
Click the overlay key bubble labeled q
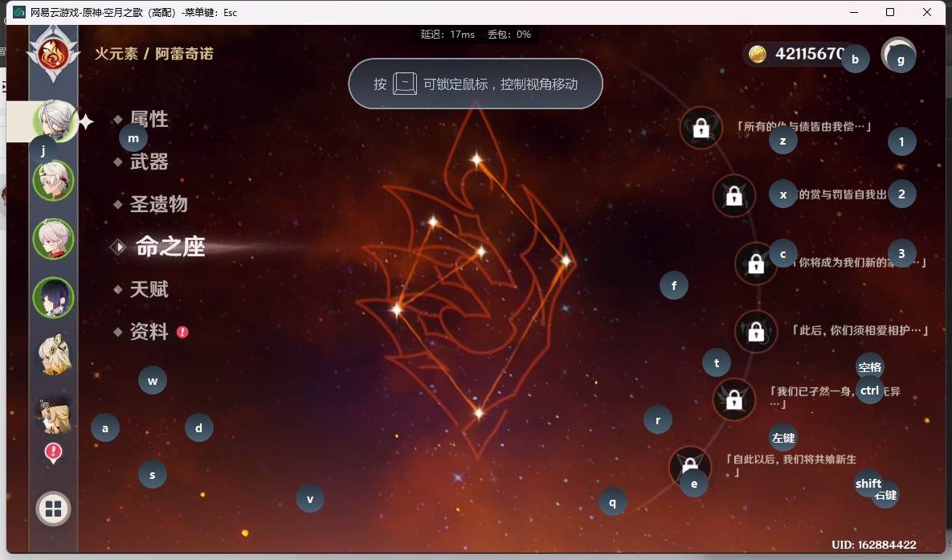[613, 502]
